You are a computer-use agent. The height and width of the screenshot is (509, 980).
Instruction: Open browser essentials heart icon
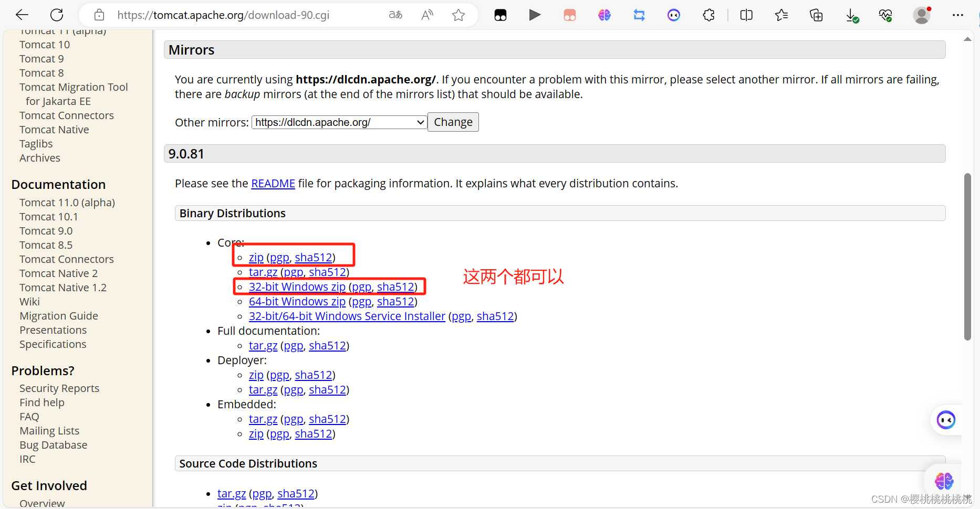[x=886, y=16]
